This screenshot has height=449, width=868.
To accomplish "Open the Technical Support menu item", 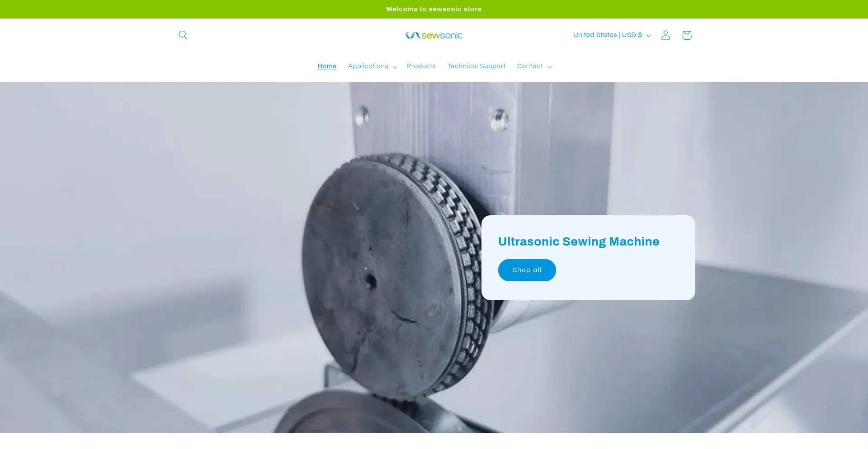I will pyautogui.click(x=476, y=66).
